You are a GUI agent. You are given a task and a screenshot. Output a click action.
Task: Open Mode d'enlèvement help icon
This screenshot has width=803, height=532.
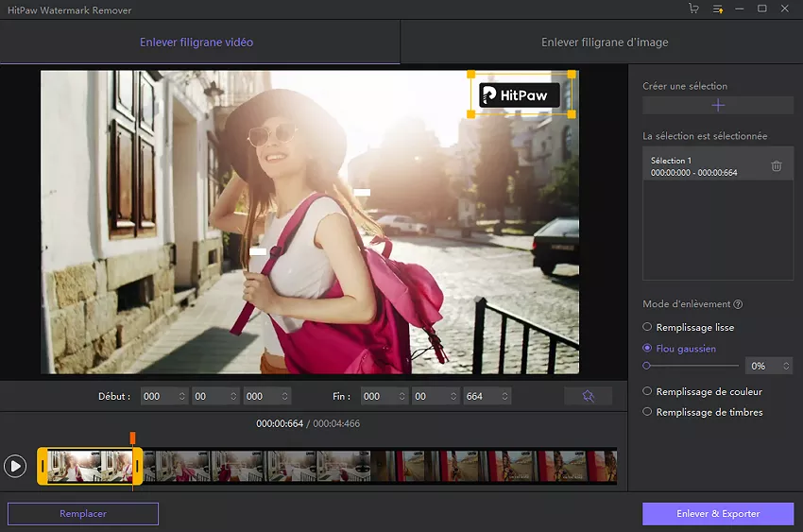tap(738, 304)
